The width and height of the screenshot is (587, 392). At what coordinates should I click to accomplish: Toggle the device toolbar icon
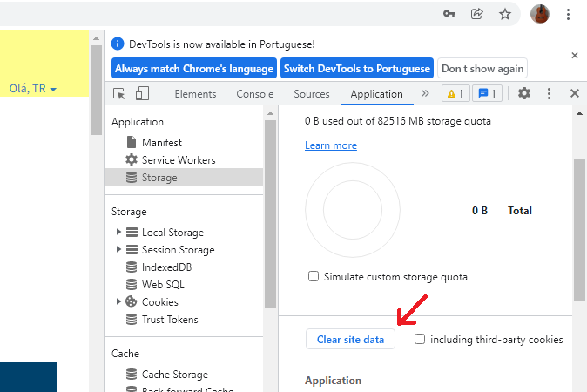point(142,93)
